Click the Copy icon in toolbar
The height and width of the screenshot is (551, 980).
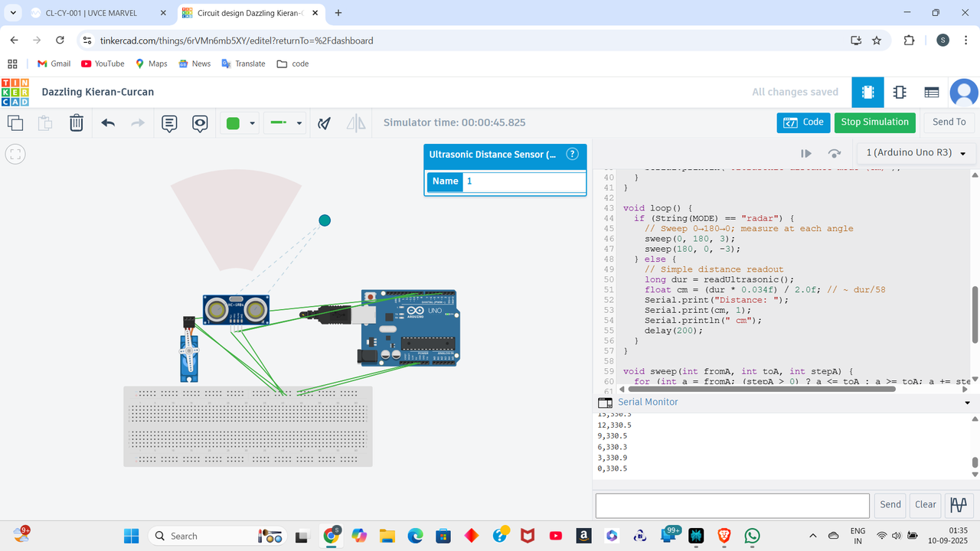(x=15, y=122)
